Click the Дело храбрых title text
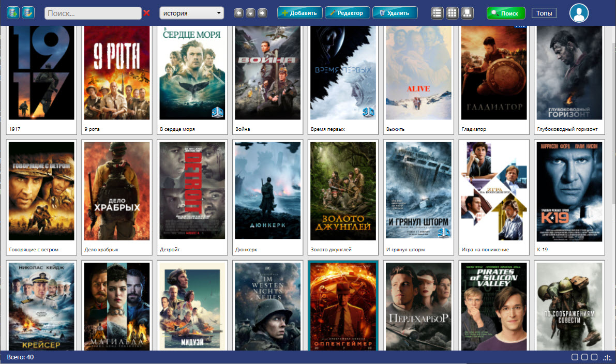Screen dimensions: 616x364 [101, 249]
